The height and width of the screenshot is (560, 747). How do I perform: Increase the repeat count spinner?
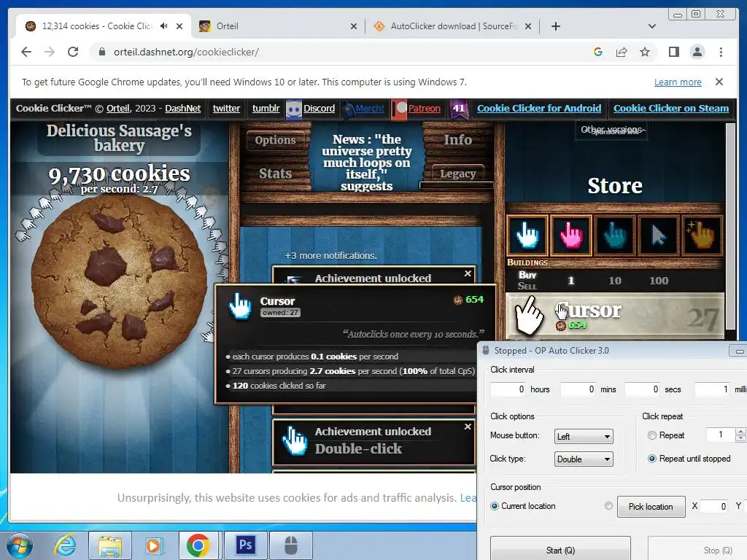point(740,432)
